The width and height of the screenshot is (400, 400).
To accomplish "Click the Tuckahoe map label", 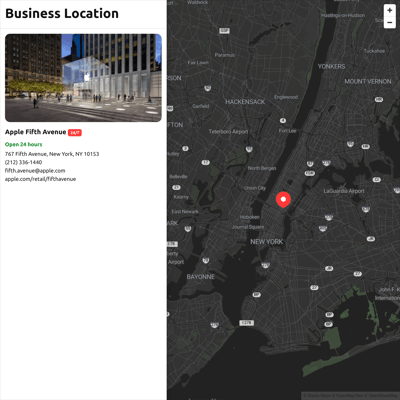I will (374, 51).
